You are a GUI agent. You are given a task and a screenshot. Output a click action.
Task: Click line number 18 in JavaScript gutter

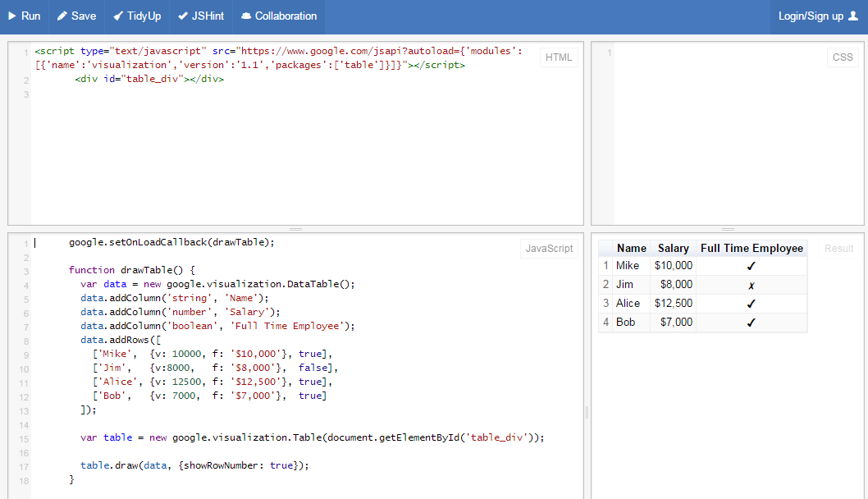click(24, 481)
